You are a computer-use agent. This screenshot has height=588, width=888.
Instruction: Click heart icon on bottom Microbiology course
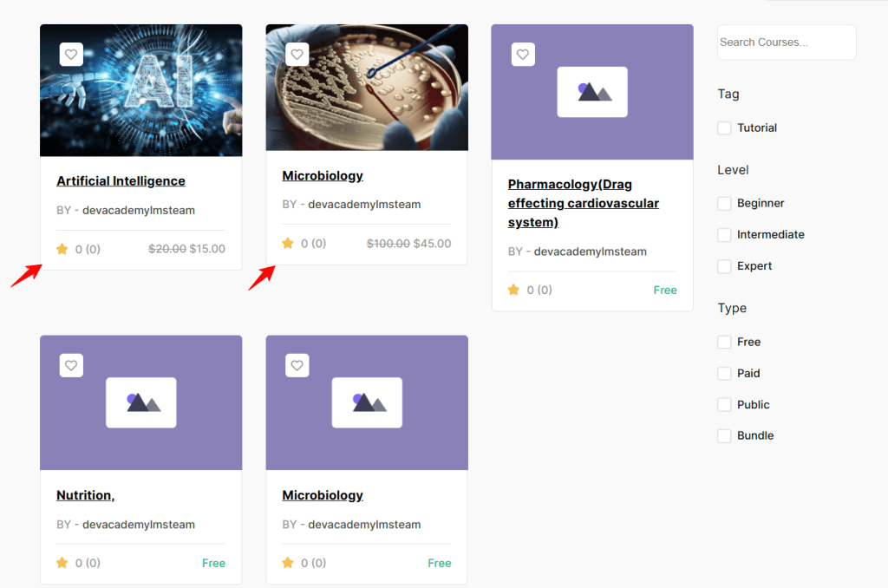point(297,365)
